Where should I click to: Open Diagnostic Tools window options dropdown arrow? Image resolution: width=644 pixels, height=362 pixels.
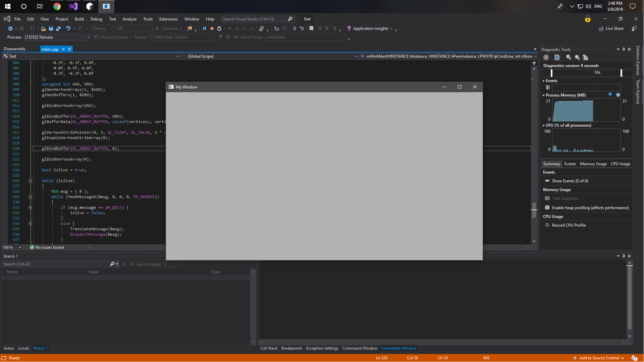click(x=618, y=49)
